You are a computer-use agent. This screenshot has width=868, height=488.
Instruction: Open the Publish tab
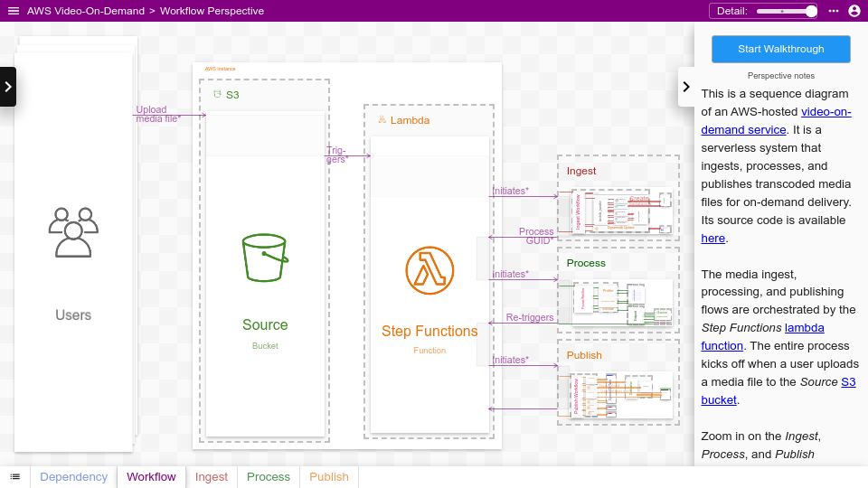329,477
